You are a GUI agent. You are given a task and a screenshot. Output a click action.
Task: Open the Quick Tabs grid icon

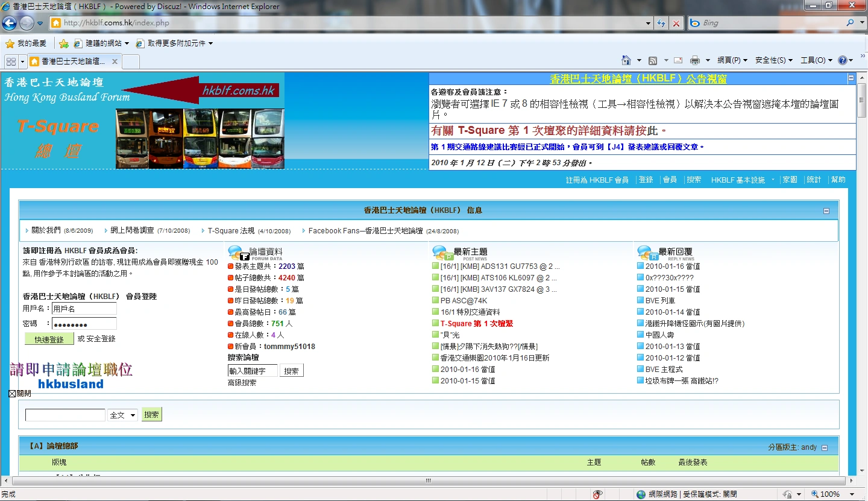coord(11,61)
